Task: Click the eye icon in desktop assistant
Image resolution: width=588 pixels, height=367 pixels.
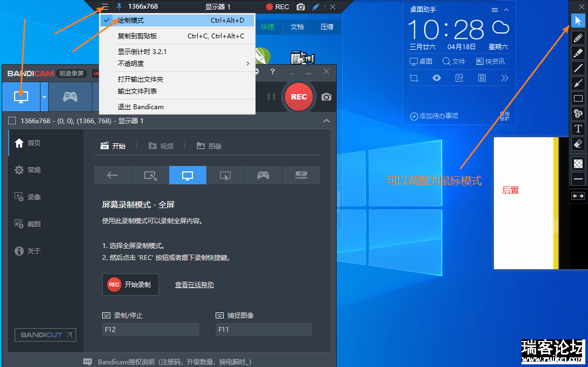Action: [437, 78]
